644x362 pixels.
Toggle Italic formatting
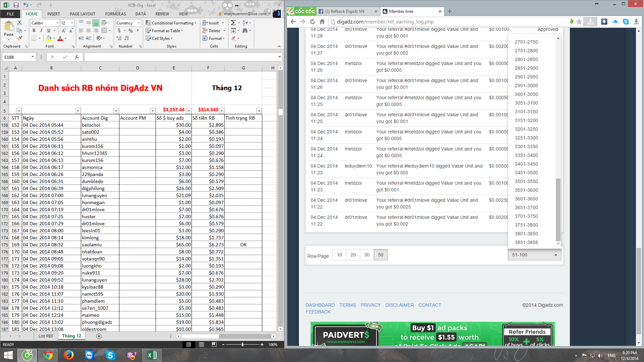coord(41,31)
